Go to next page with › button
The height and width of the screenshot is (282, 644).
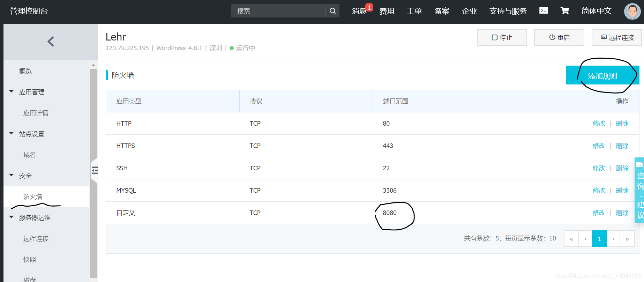point(613,239)
